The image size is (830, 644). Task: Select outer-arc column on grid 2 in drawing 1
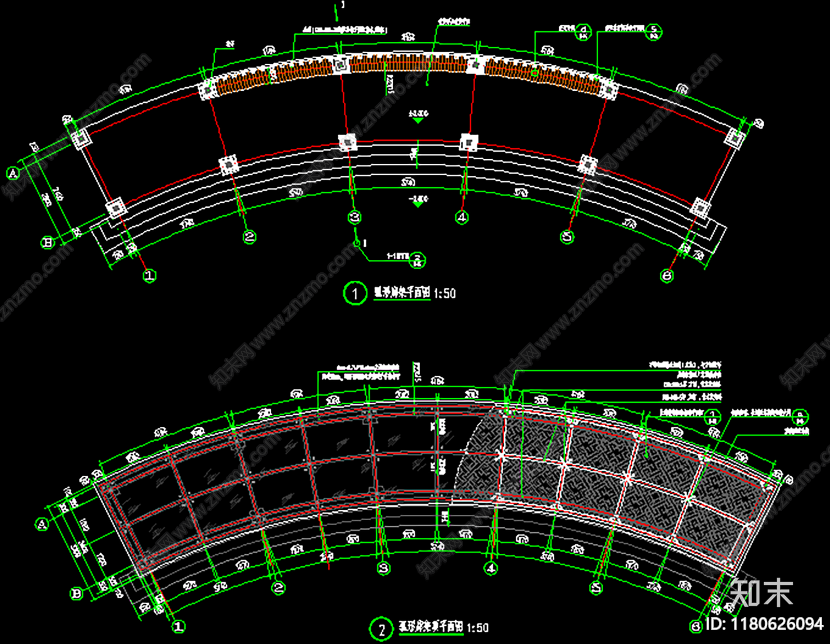[x=208, y=90]
